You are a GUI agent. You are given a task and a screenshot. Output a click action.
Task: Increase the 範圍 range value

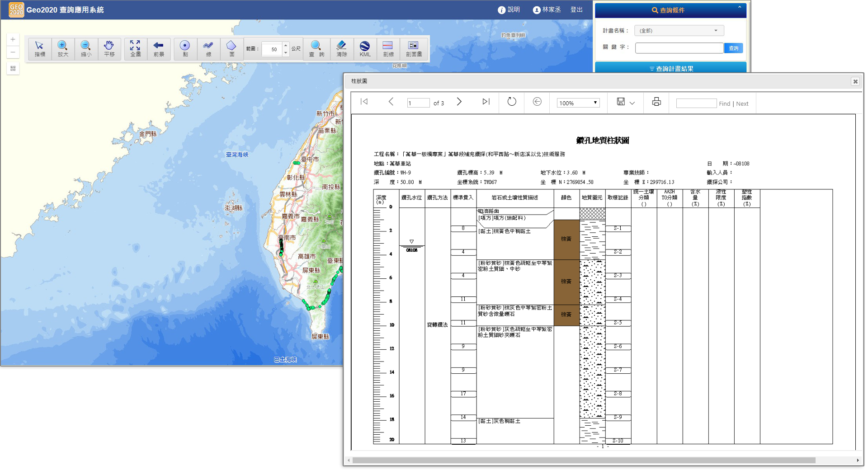(286, 46)
